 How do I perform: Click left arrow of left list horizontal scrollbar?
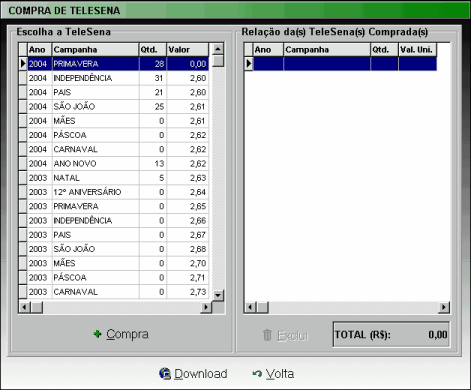[x=25, y=307]
